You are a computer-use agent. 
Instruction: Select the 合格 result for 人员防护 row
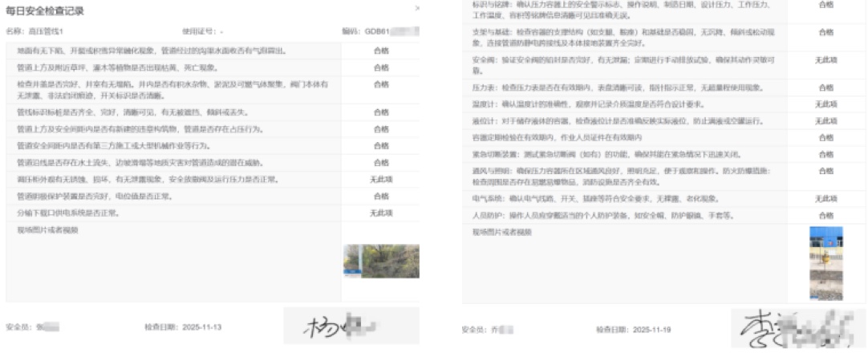[x=825, y=215]
